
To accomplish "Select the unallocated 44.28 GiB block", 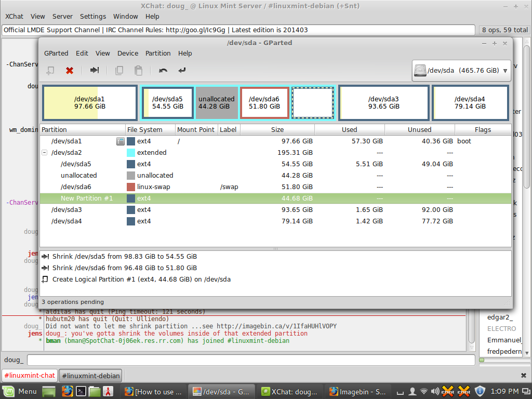I will click(217, 102).
